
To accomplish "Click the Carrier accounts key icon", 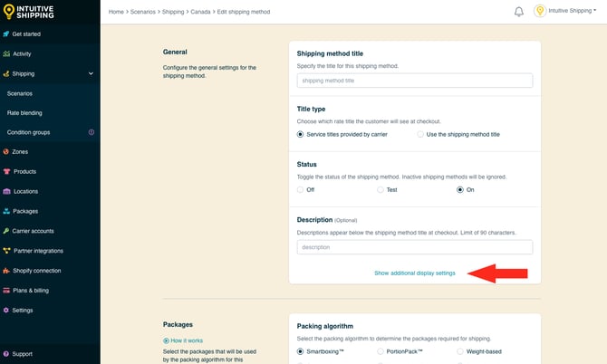I will coord(5,231).
